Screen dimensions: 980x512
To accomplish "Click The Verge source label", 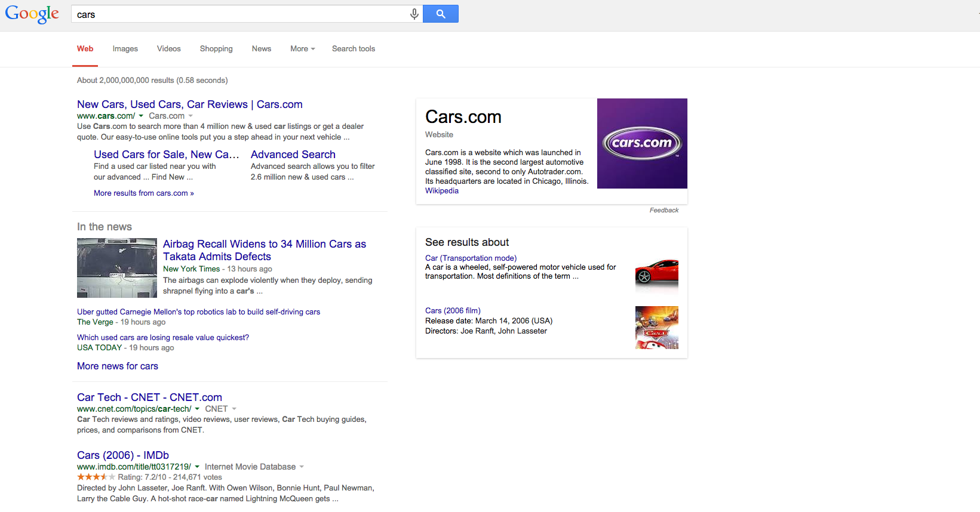I will pyautogui.click(x=95, y=322).
